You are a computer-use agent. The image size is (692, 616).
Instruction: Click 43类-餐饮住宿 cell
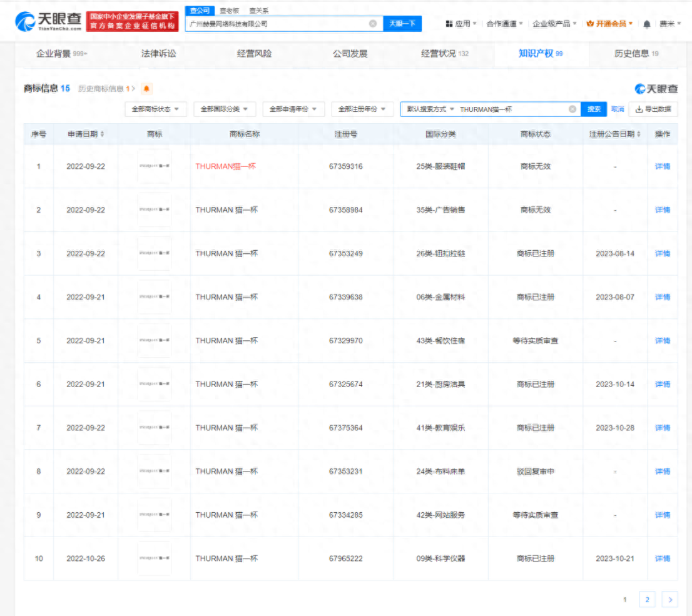pyautogui.click(x=440, y=341)
